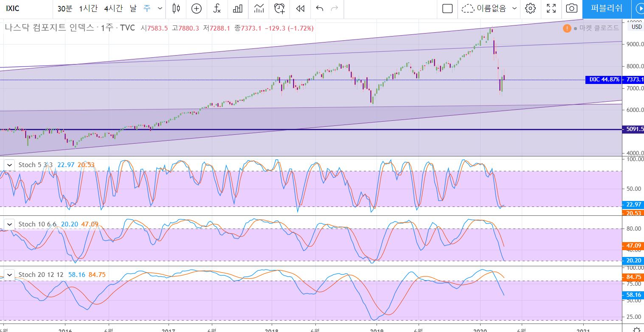Select the 4시간 timeframe

[113, 8]
